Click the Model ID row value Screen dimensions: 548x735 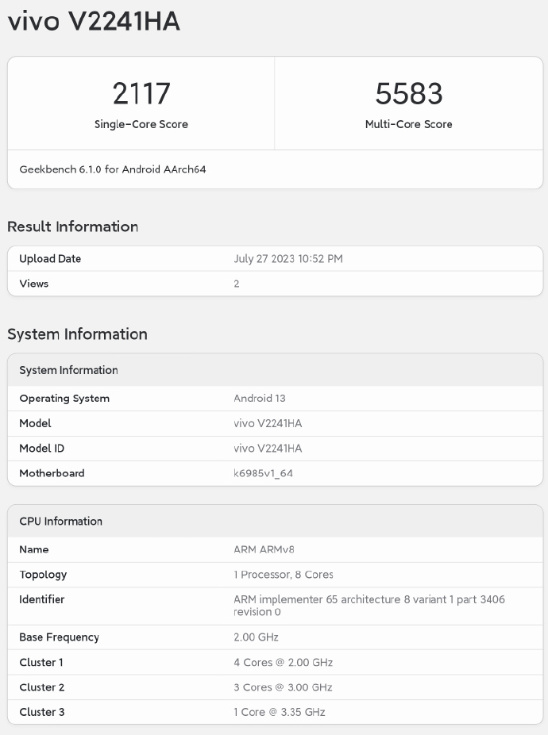tap(268, 449)
